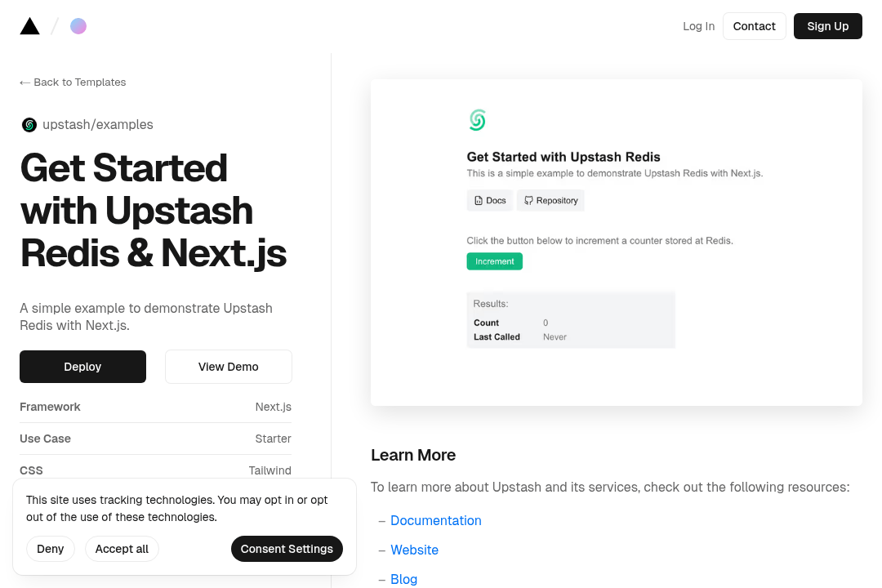Image resolution: width=882 pixels, height=588 pixels.
Task: Accept all tracking technologies
Action: [122, 549]
